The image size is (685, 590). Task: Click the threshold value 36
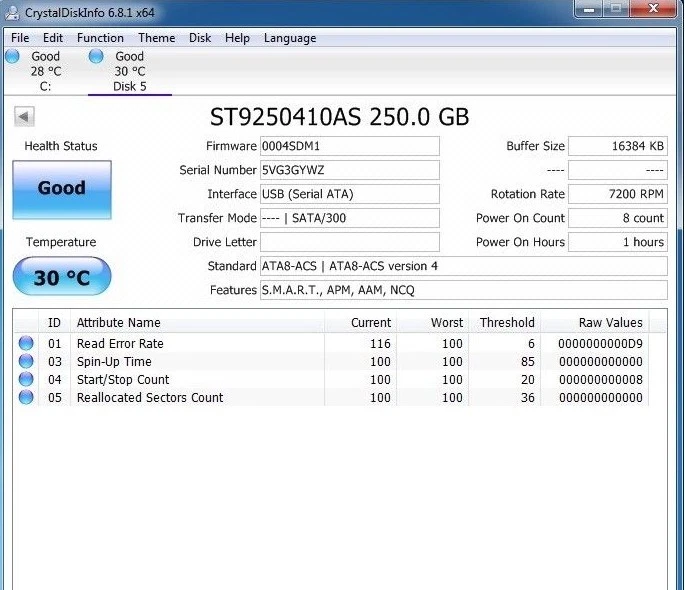(x=528, y=397)
